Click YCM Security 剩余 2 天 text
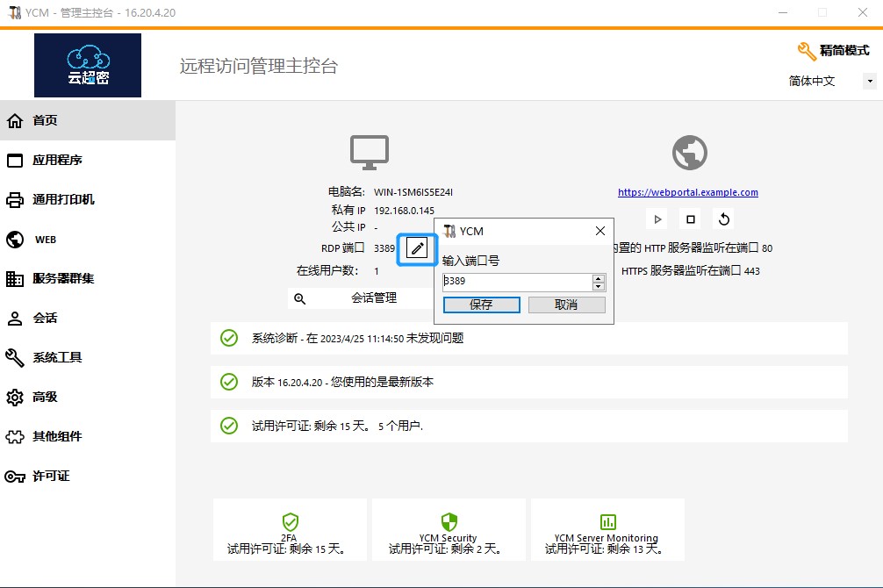This screenshot has height=588, width=883. pyautogui.click(x=445, y=549)
